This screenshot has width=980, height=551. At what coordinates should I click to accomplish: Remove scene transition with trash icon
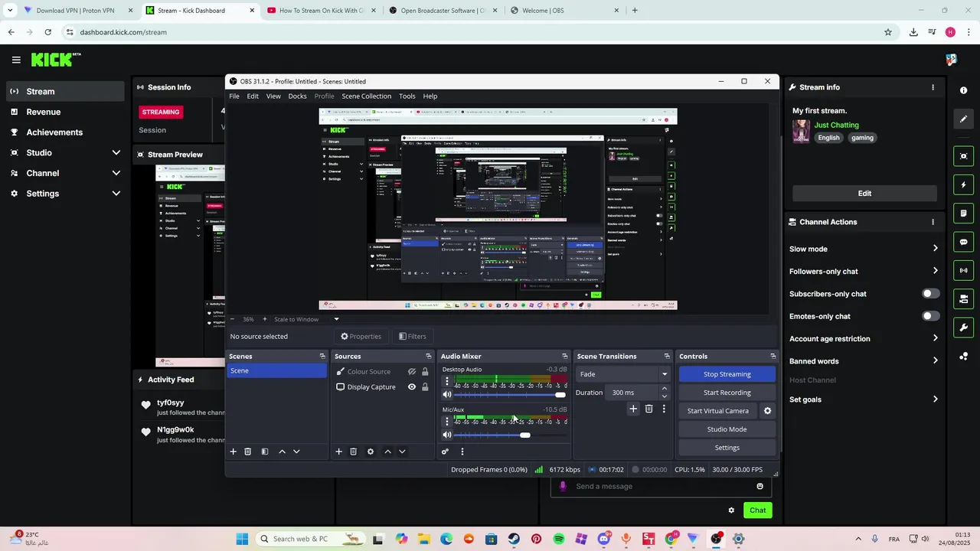[x=648, y=409]
